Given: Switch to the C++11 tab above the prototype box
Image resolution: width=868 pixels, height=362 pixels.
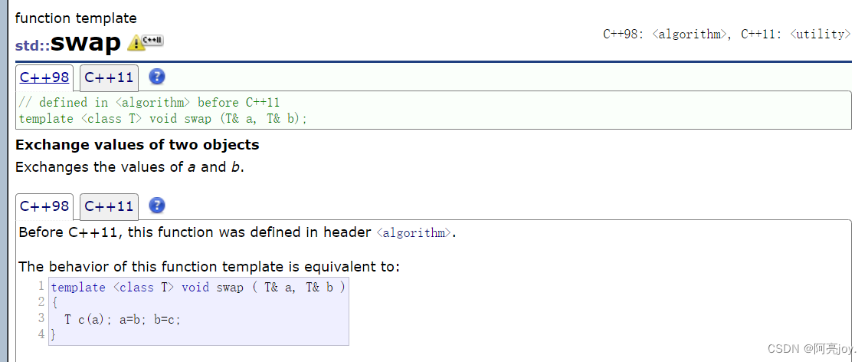Looking at the screenshot, I should pyautogui.click(x=109, y=77).
